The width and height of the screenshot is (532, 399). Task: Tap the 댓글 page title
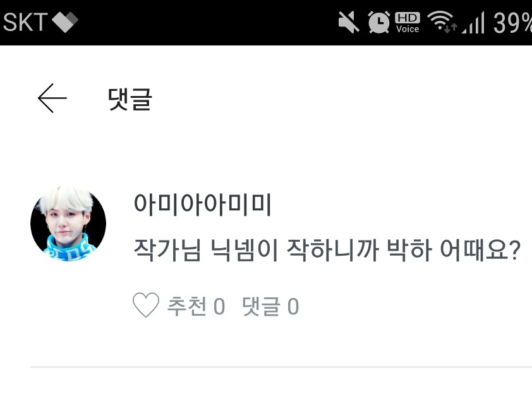(x=130, y=98)
